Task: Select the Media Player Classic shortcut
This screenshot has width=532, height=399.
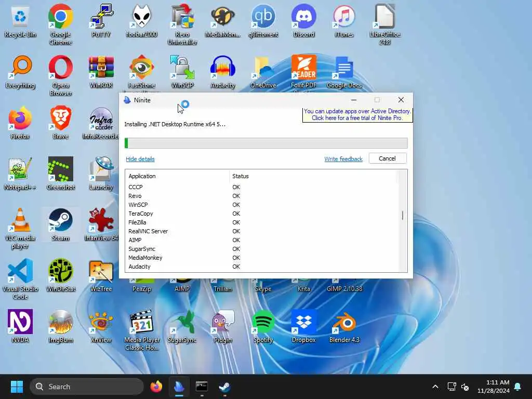Action: [x=141, y=330]
